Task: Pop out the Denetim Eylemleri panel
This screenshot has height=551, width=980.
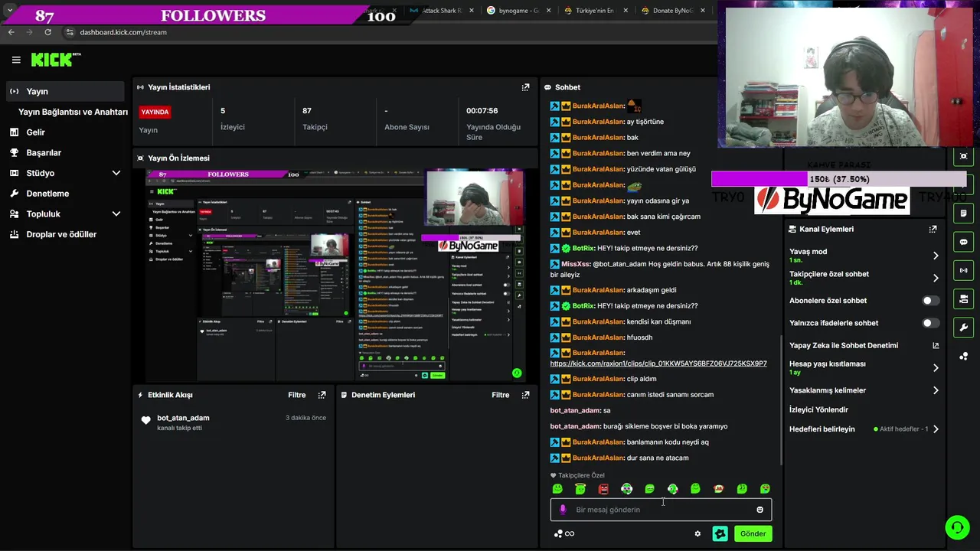Action: 525,395
